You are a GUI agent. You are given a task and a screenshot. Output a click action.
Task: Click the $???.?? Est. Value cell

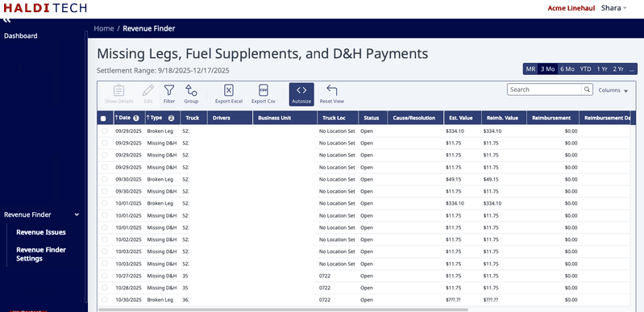[x=454, y=300]
